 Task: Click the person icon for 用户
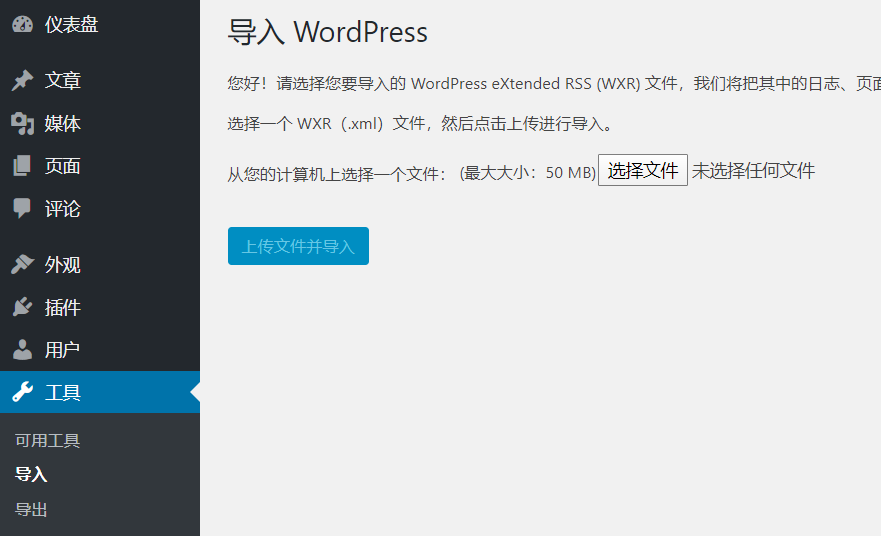(22, 350)
